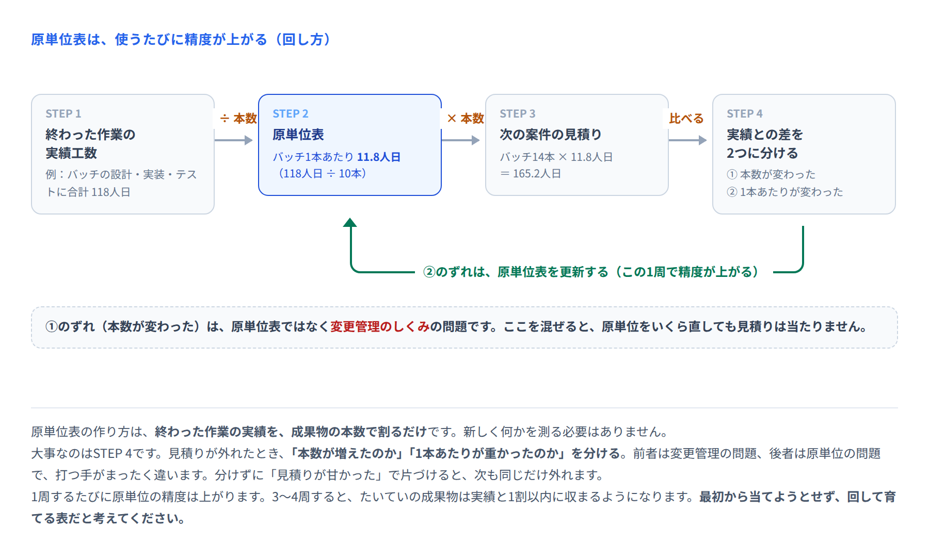Click the red phrase 変更管理のしくみ
Image resolution: width=929 pixels, height=560 pixels.
click(380, 326)
